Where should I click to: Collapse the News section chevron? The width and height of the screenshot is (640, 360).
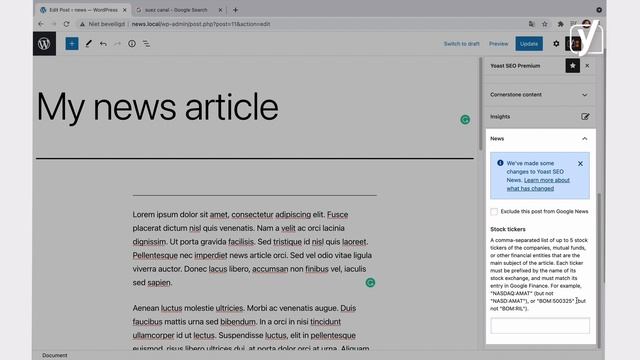(584, 139)
